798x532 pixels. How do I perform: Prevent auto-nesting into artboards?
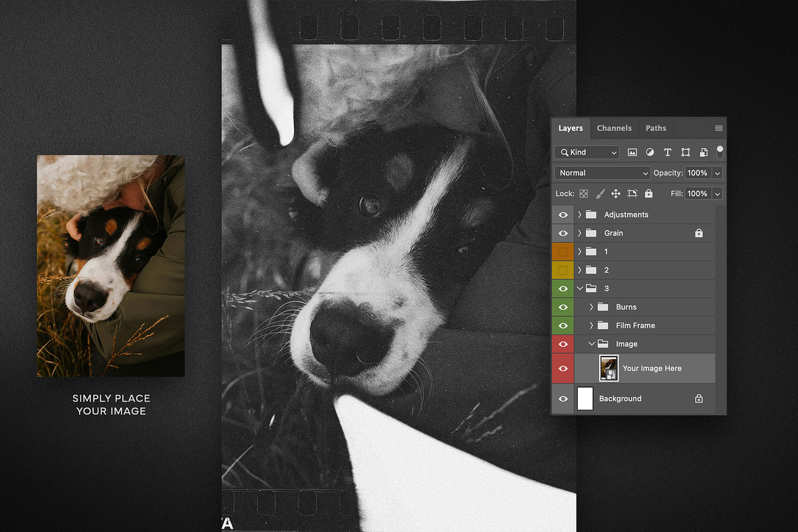coord(632,194)
